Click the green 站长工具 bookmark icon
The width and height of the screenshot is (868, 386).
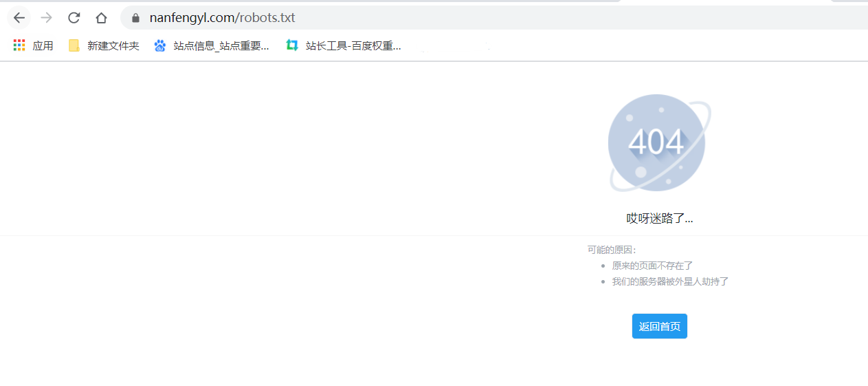pos(292,45)
